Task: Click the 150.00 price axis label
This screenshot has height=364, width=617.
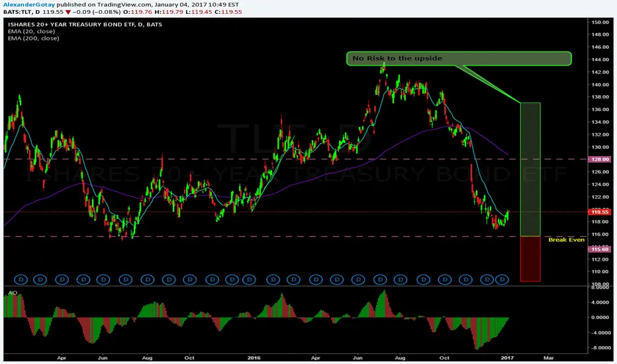Action: pyautogui.click(x=600, y=23)
